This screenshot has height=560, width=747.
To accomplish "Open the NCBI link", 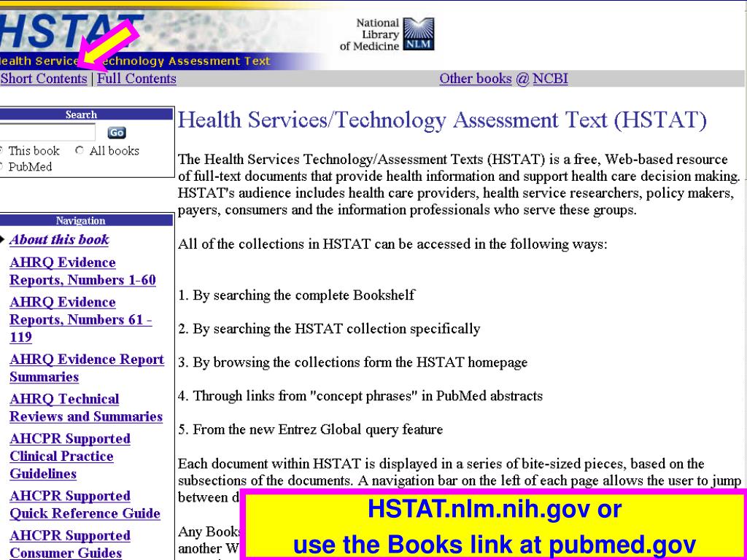I will [550, 79].
